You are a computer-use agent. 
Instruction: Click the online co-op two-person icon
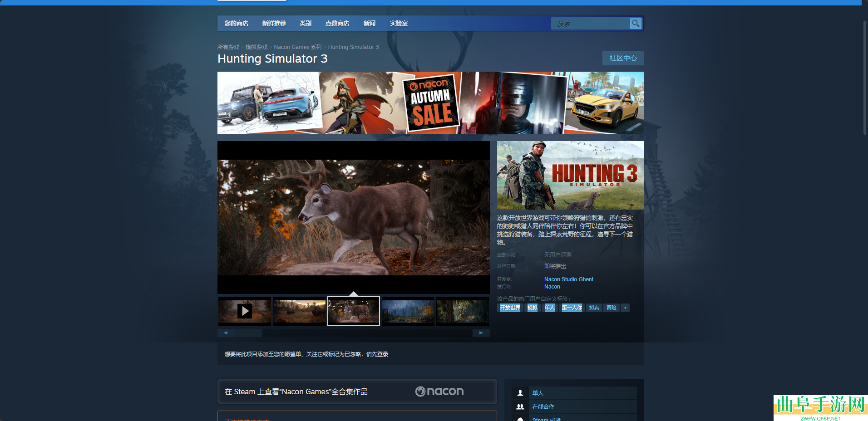(x=520, y=407)
